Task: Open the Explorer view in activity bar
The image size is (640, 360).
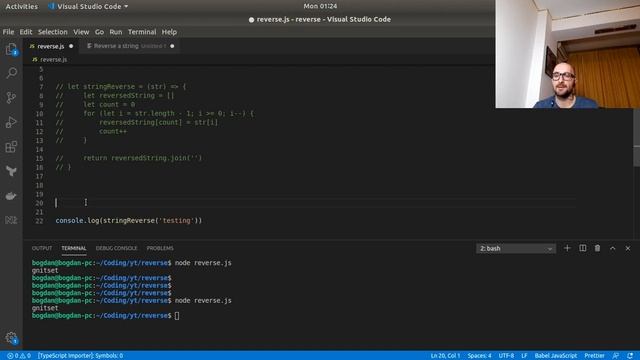Action: pyautogui.click(x=11, y=50)
